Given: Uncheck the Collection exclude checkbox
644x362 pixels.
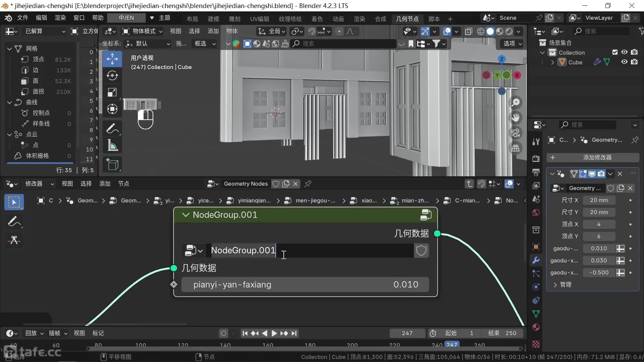Looking at the screenshot, I should click(615, 52).
